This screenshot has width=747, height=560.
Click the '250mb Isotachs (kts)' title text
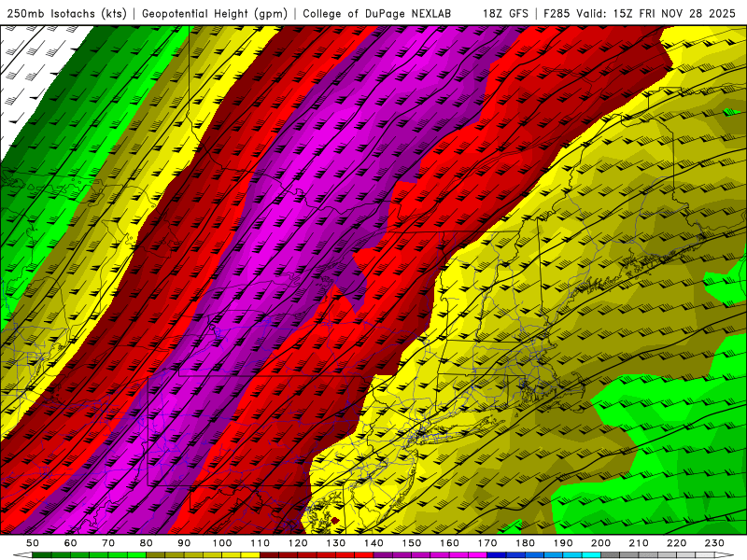[66, 14]
